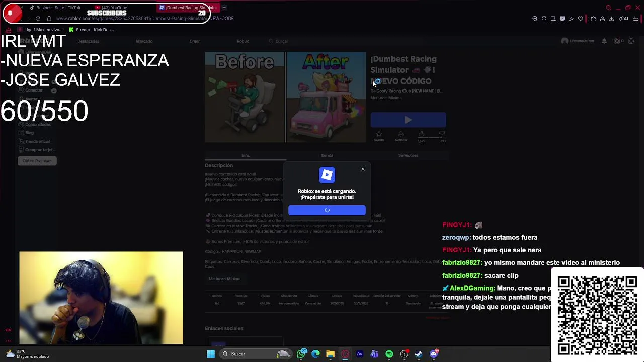The width and height of the screenshot is (644, 362).
Task: Switch to the Info. tab
Action: pos(245,155)
